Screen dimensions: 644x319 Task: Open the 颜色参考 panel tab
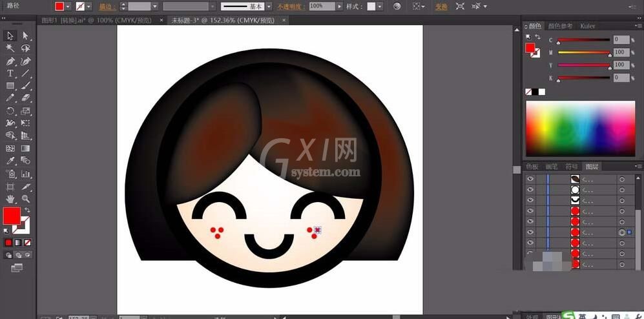point(560,26)
